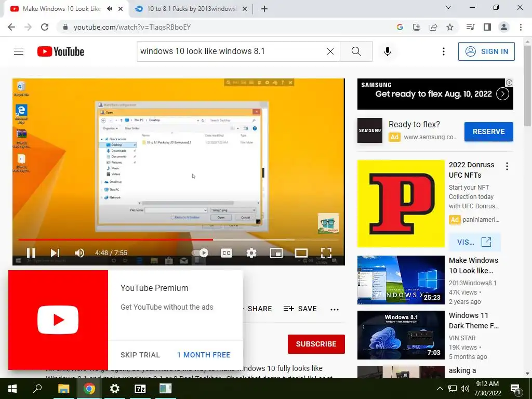Open Chrome side panel
Viewport: 532px width, 399px height.
(x=487, y=27)
